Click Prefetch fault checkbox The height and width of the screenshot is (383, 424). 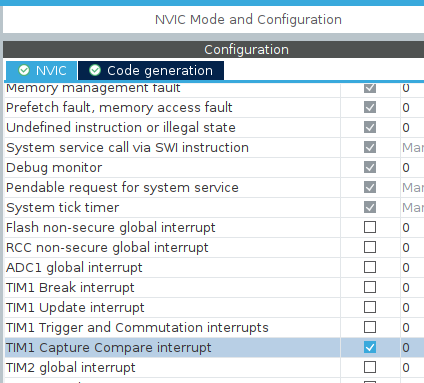coord(370,107)
